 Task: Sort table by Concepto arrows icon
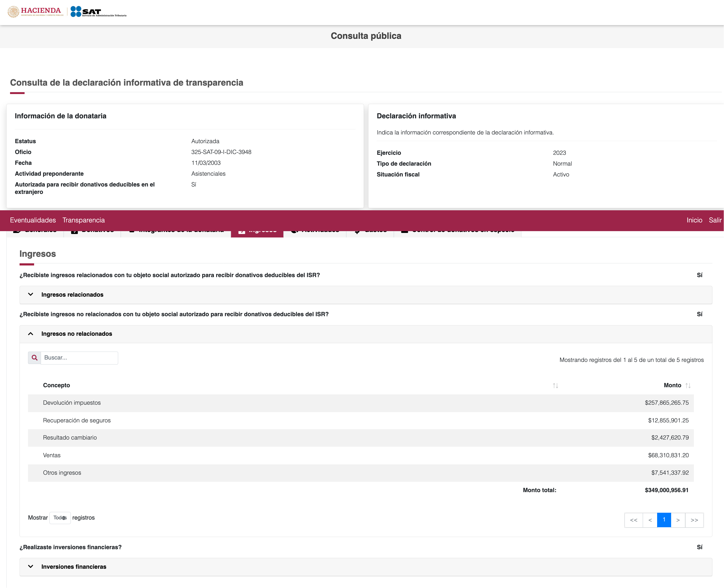pyautogui.click(x=555, y=385)
